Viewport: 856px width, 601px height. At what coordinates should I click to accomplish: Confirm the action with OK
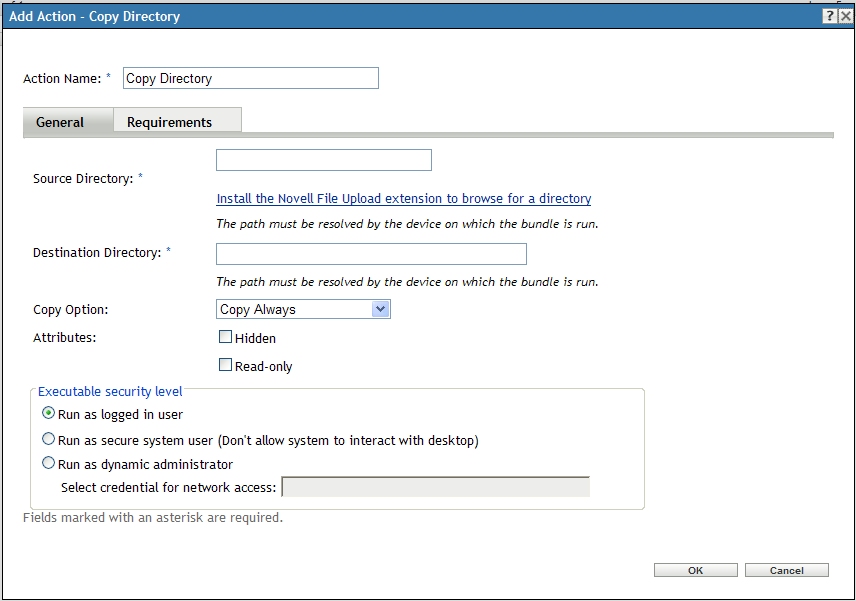point(696,569)
